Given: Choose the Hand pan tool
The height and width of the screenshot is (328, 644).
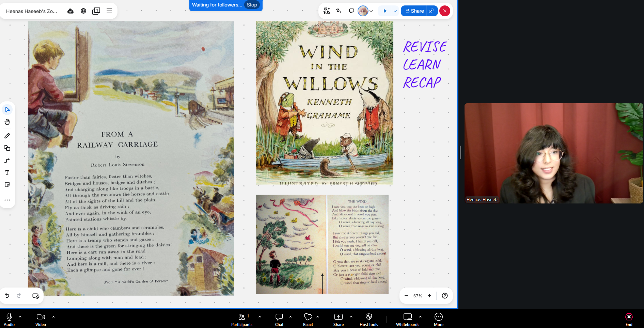Looking at the screenshot, I should (7, 122).
